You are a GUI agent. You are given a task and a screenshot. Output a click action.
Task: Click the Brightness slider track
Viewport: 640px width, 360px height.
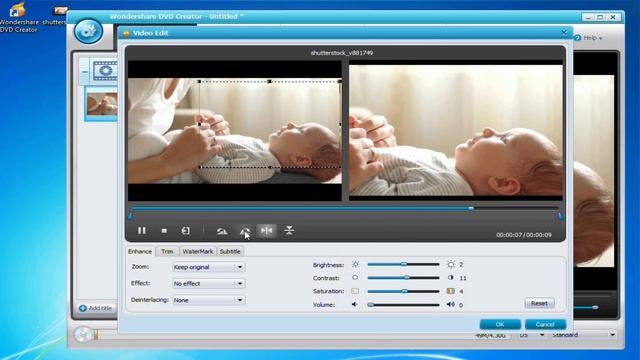click(x=403, y=264)
